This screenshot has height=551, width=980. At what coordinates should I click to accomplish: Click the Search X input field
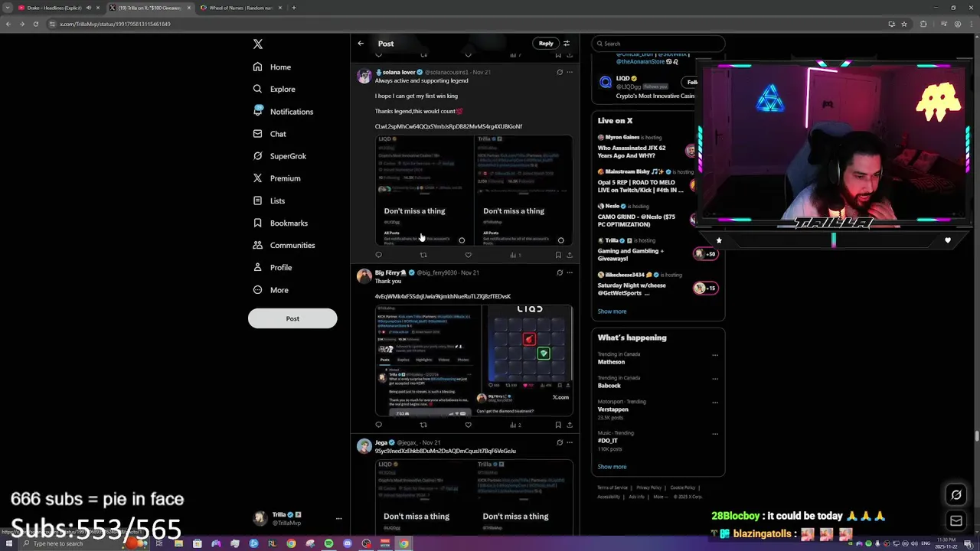point(658,44)
